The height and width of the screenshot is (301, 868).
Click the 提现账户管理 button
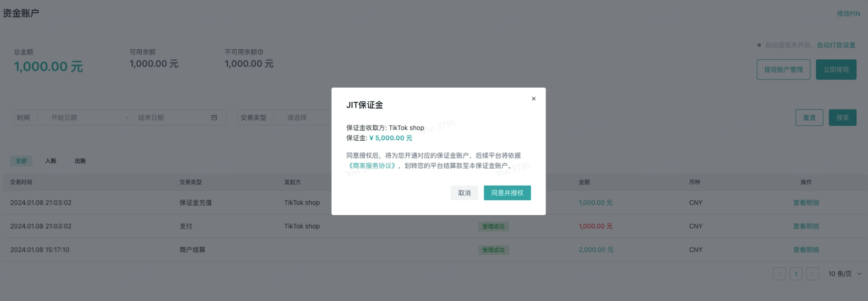pyautogui.click(x=783, y=70)
